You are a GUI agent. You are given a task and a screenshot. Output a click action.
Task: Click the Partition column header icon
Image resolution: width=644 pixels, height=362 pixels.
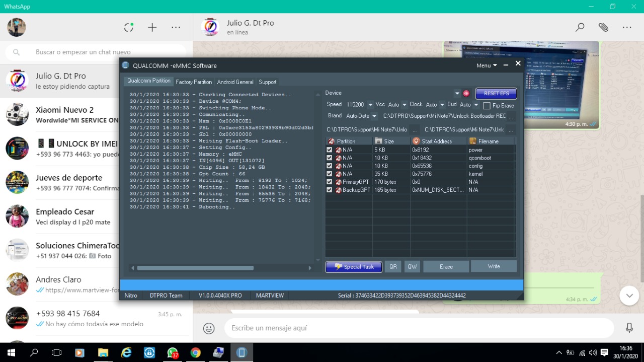pos(332,141)
